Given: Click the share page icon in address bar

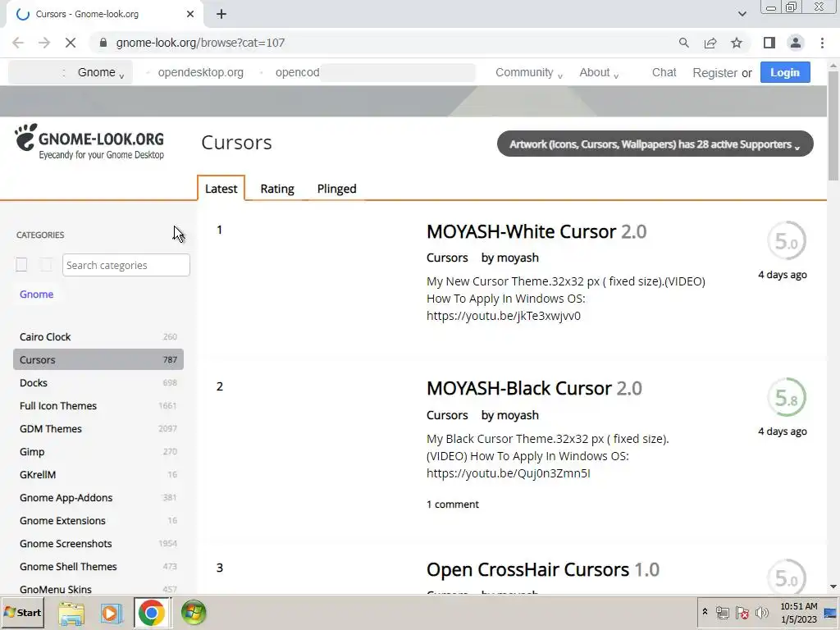Looking at the screenshot, I should (710, 43).
